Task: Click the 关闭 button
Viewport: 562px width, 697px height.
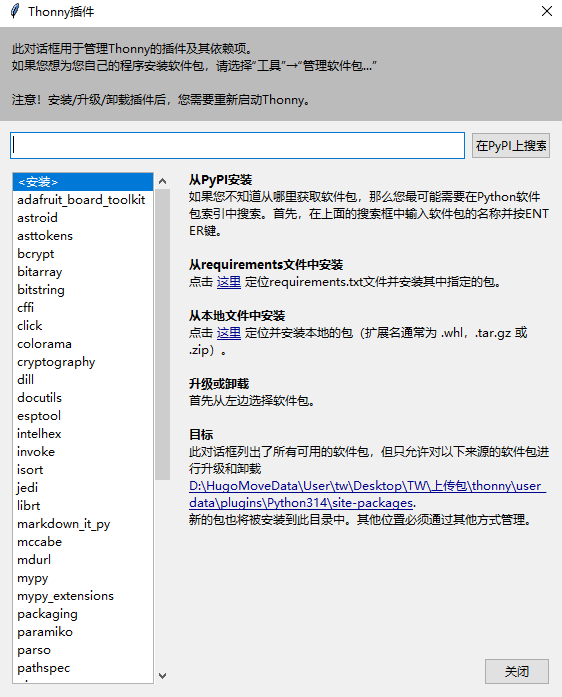Action: point(517,671)
